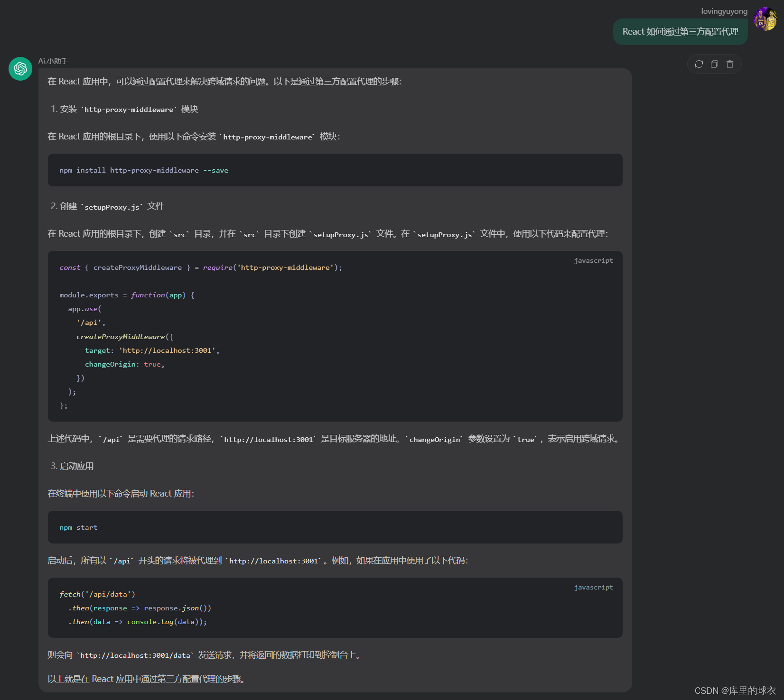Viewport: 784px width, 700px height.
Task: Open the lovingyuyong user avatar
Action: tap(765, 19)
